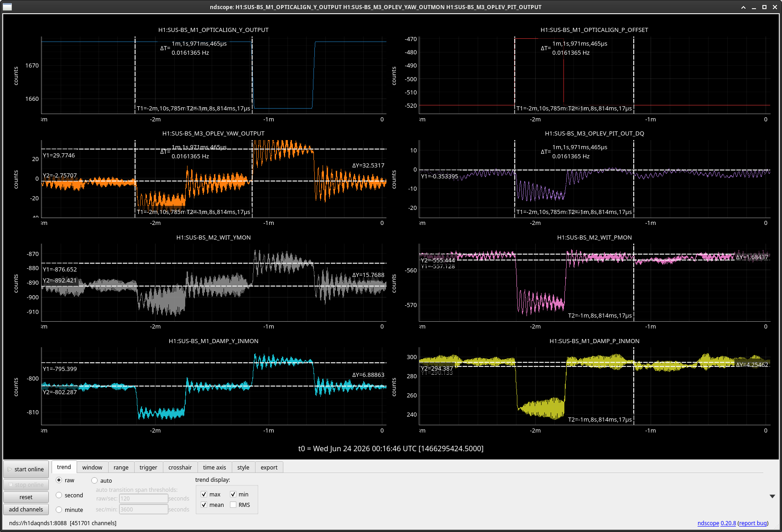Screen dimensions: 782x532
Task: Open the window menu icon in title bar
Action: (7, 7)
